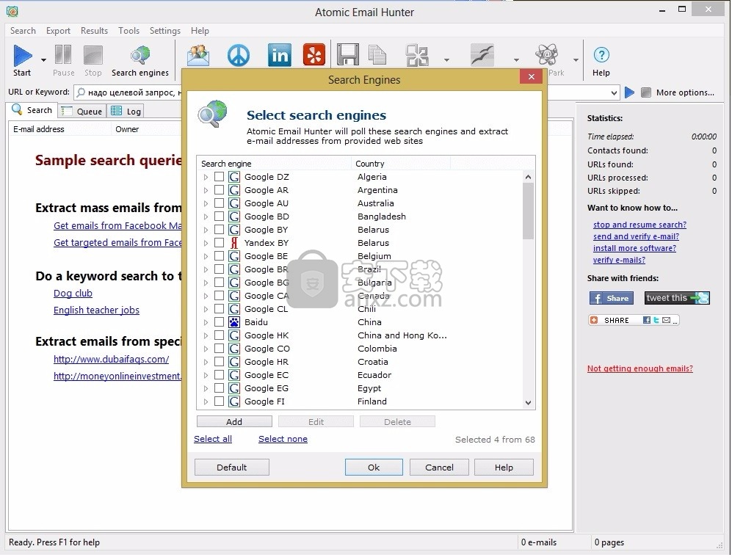Click Facebook Share button
732x560 pixels.
[611, 298]
